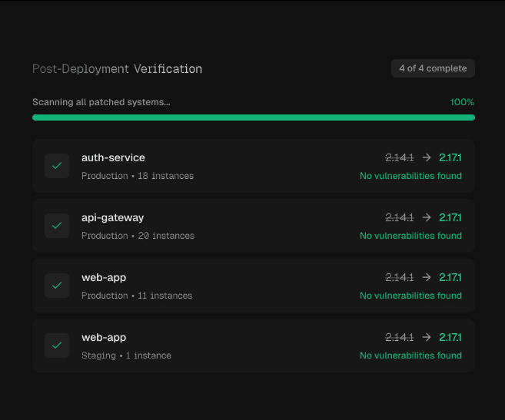The image size is (505, 420).
Task: Click the version arrow for Production web-app
Action: coord(427,277)
